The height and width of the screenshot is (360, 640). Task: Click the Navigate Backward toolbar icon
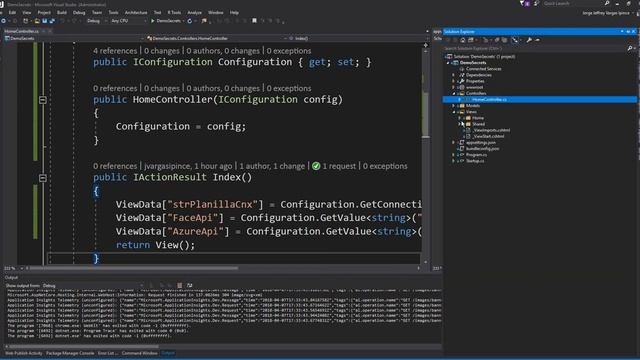point(4,21)
